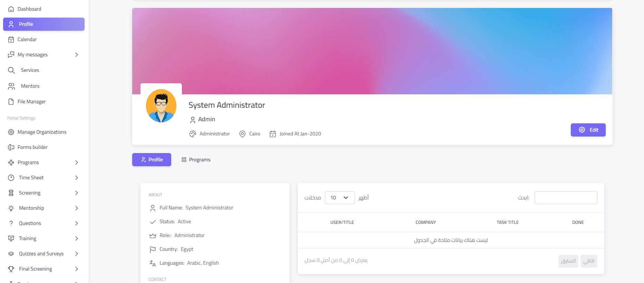The image size is (644, 283).
Task: Click the Manage Organizations gear icon
Action: [11, 132]
